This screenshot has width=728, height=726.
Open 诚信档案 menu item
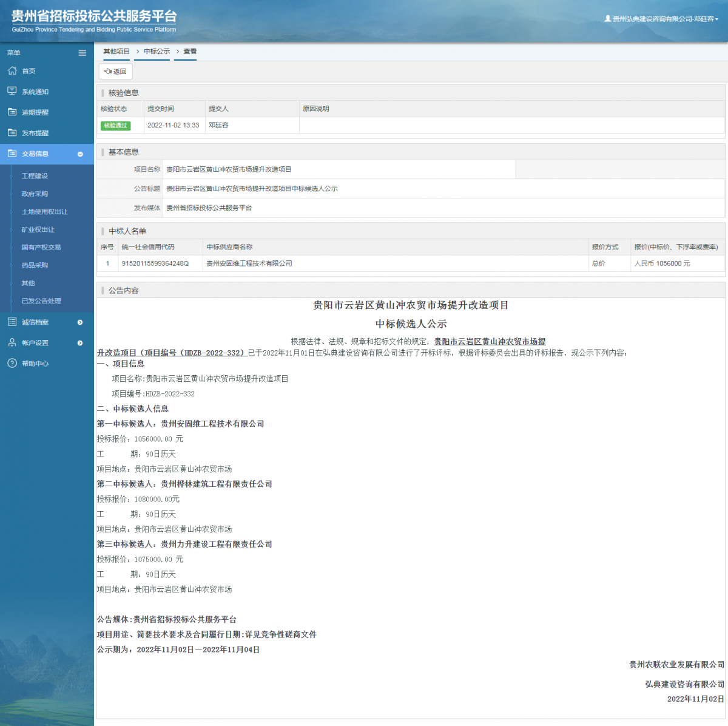35,322
